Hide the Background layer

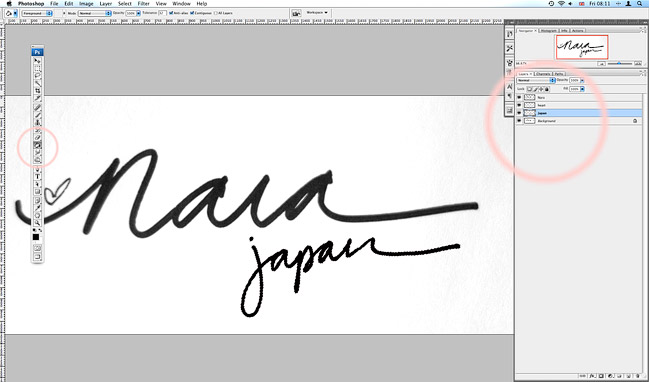tap(519, 121)
